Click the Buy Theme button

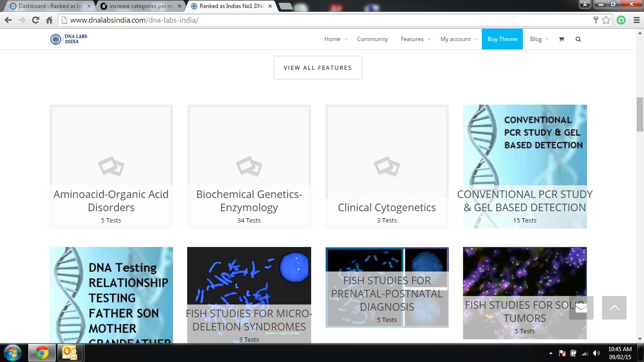point(502,39)
